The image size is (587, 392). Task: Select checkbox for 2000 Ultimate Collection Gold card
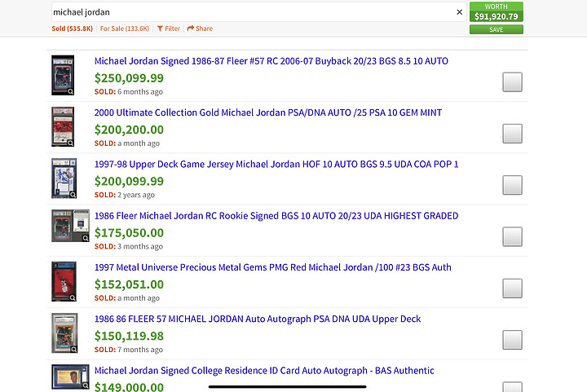[512, 134]
